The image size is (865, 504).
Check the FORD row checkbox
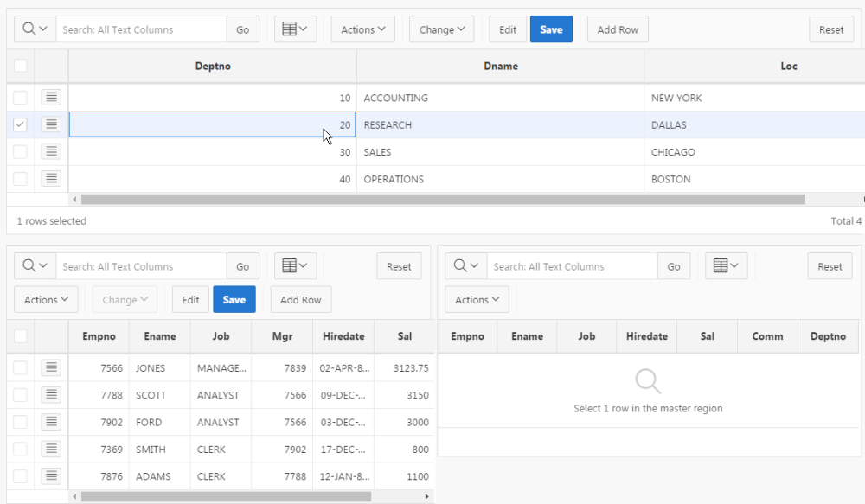click(21, 422)
